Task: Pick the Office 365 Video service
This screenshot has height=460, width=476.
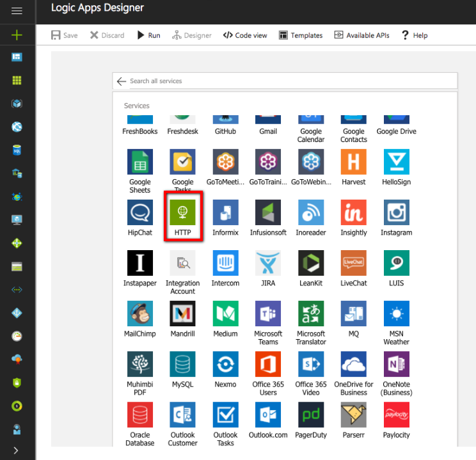Action: pos(311,364)
